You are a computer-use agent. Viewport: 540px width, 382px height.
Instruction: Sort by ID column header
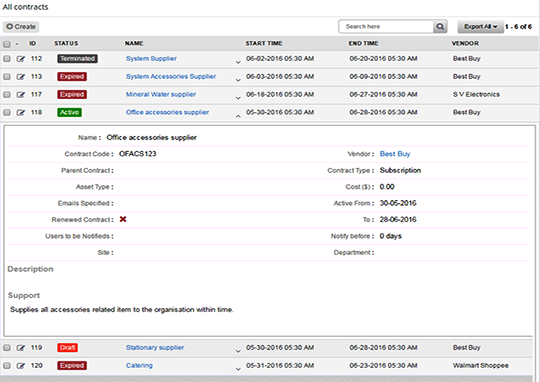[x=33, y=43]
